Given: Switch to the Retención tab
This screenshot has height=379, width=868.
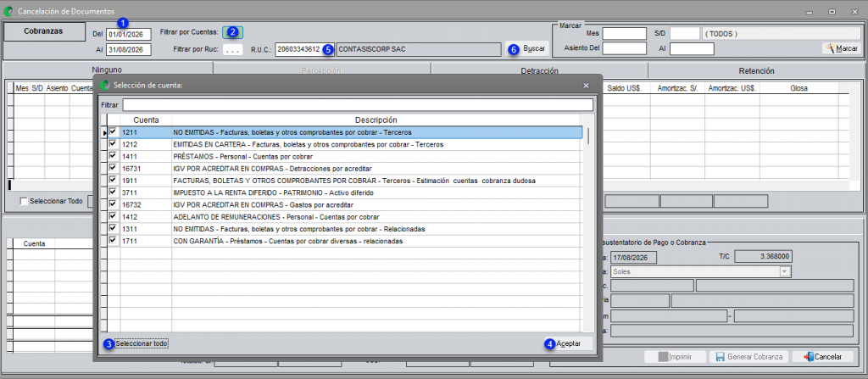Looking at the screenshot, I should tap(756, 71).
